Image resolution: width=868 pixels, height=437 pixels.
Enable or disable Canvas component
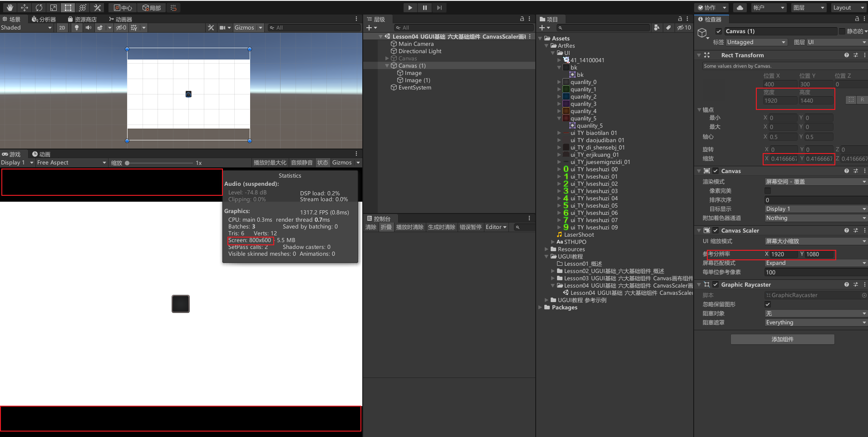pyautogui.click(x=715, y=171)
